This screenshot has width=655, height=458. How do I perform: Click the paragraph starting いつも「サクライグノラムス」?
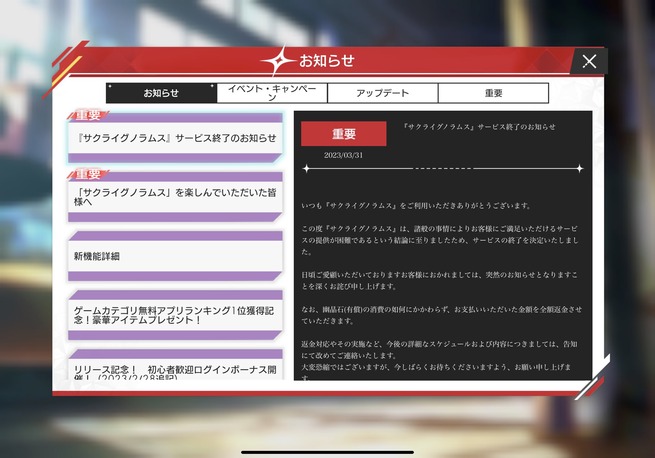point(416,206)
